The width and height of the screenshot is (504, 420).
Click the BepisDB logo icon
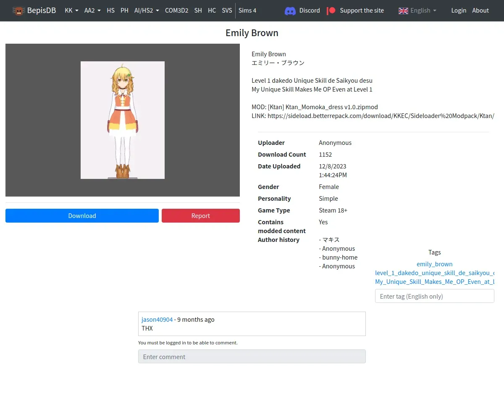pyautogui.click(x=19, y=10)
